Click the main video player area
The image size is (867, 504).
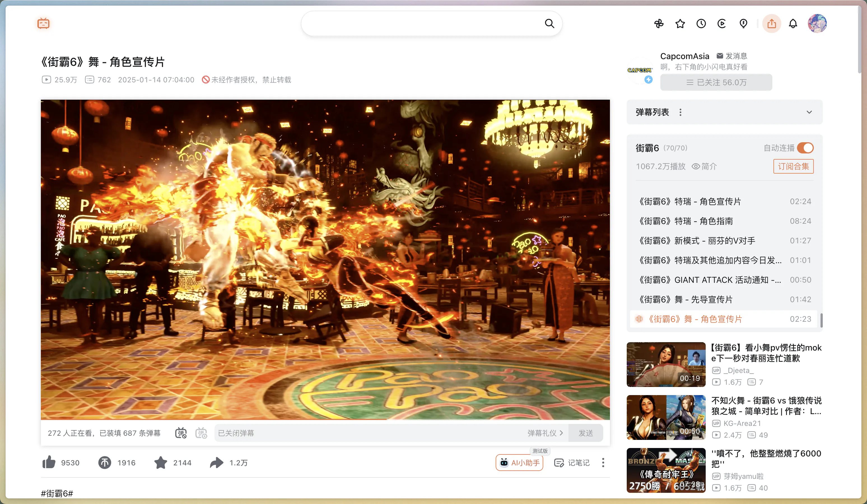325,260
